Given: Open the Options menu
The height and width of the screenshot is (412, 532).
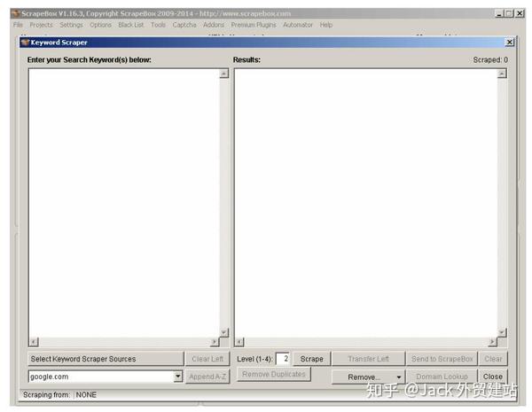Looking at the screenshot, I should tap(100, 25).
